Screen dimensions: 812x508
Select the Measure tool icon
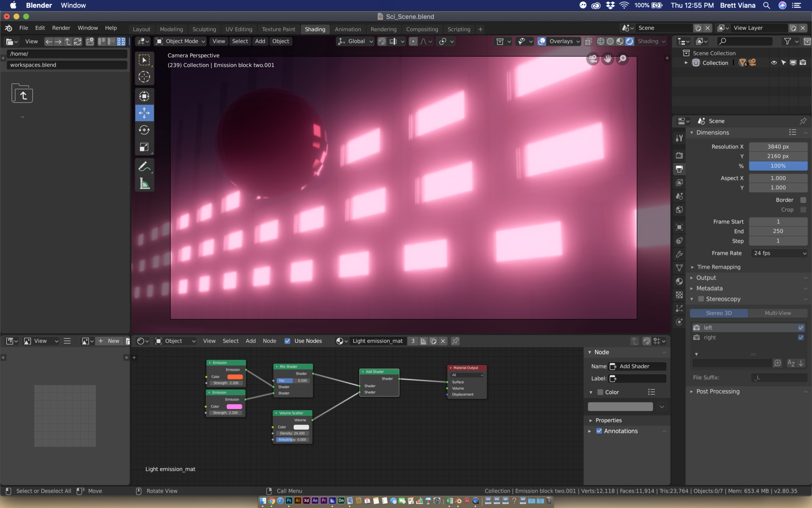(144, 183)
